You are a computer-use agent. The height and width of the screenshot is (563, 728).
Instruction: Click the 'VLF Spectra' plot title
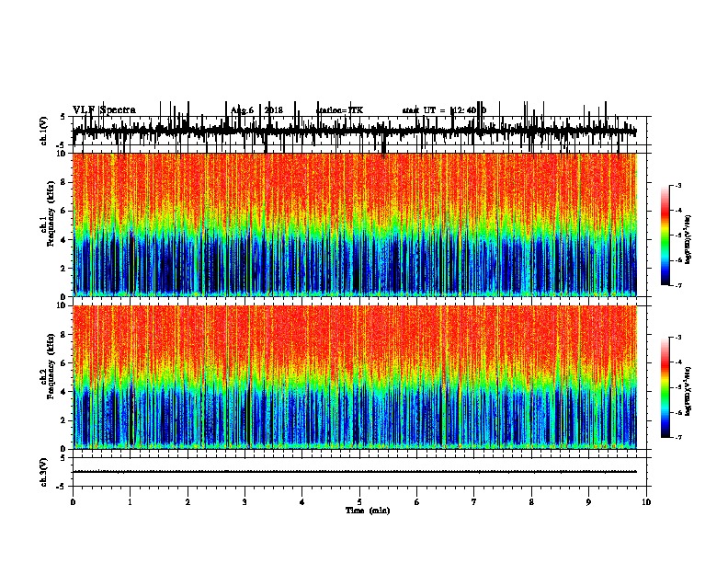click(104, 110)
